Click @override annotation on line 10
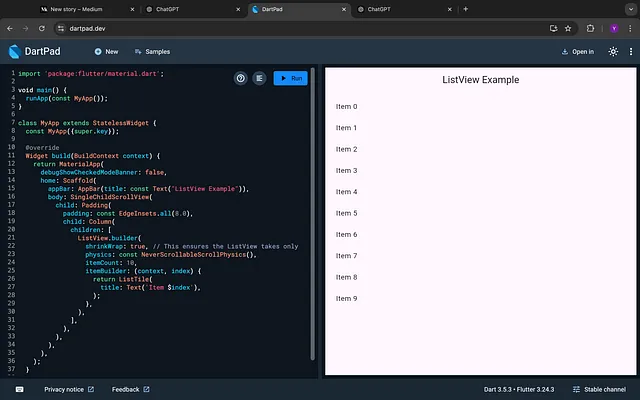Screen dimensions: 640x400 42,148
